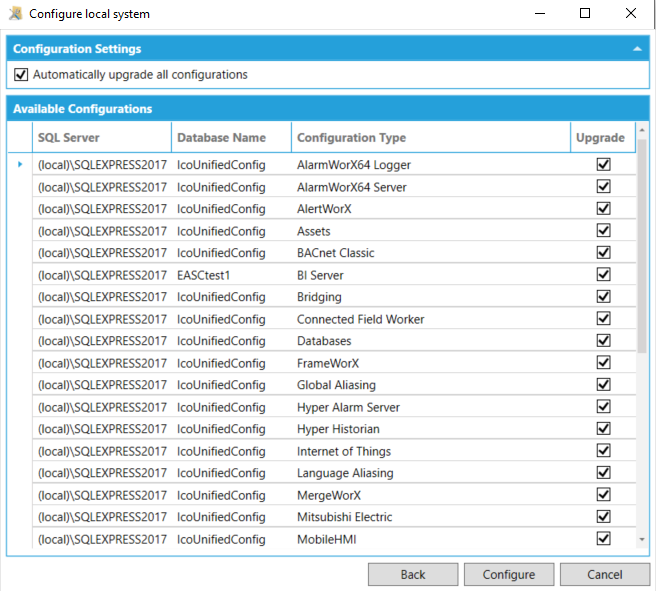
Task: Click the Upgrade column header
Action: click(603, 138)
